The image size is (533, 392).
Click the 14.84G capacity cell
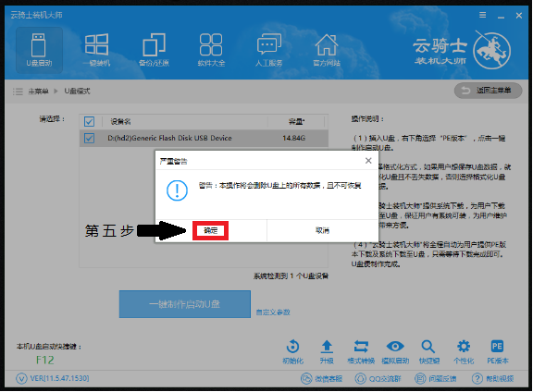tap(293, 139)
